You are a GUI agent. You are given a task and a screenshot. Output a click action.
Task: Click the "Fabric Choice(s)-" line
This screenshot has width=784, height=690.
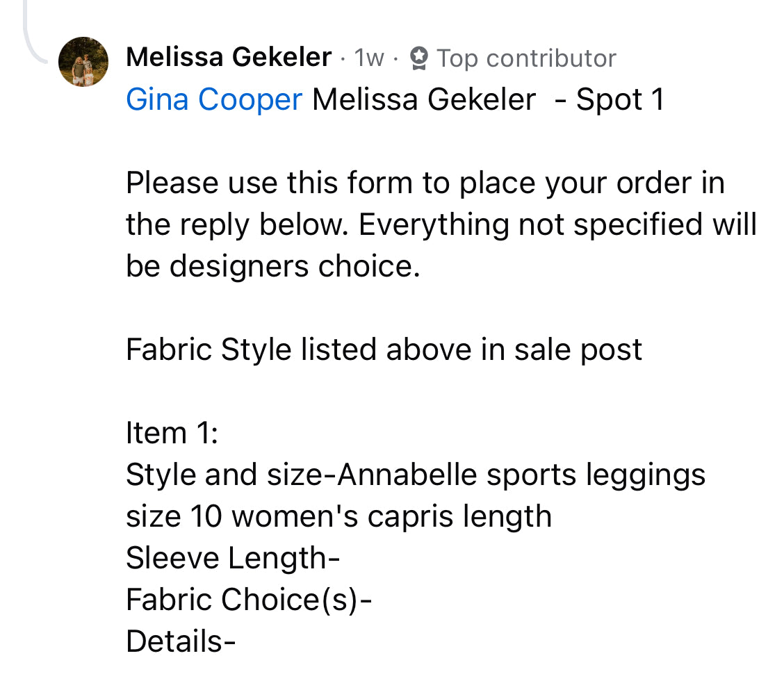[x=249, y=600]
